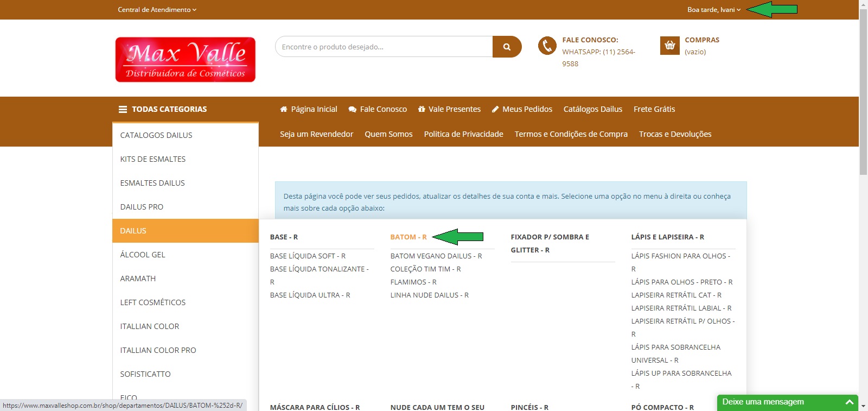Click the BASE - R subcategory heading
The width and height of the screenshot is (868, 411).
click(x=284, y=237)
